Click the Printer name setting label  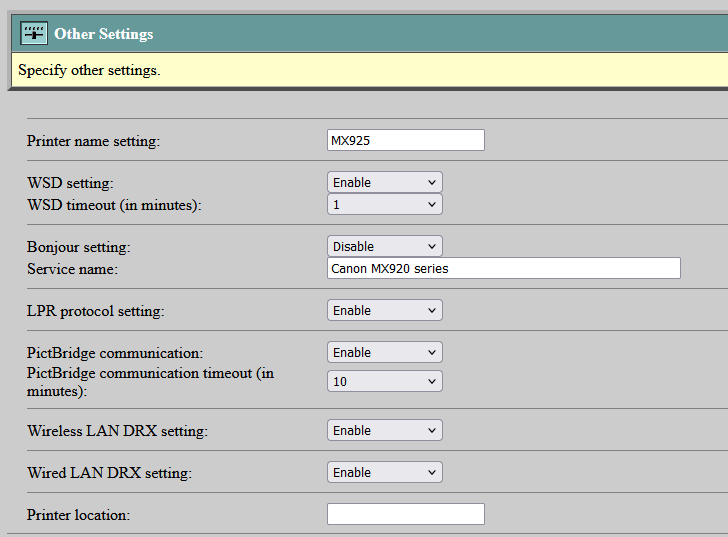(93, 142)
